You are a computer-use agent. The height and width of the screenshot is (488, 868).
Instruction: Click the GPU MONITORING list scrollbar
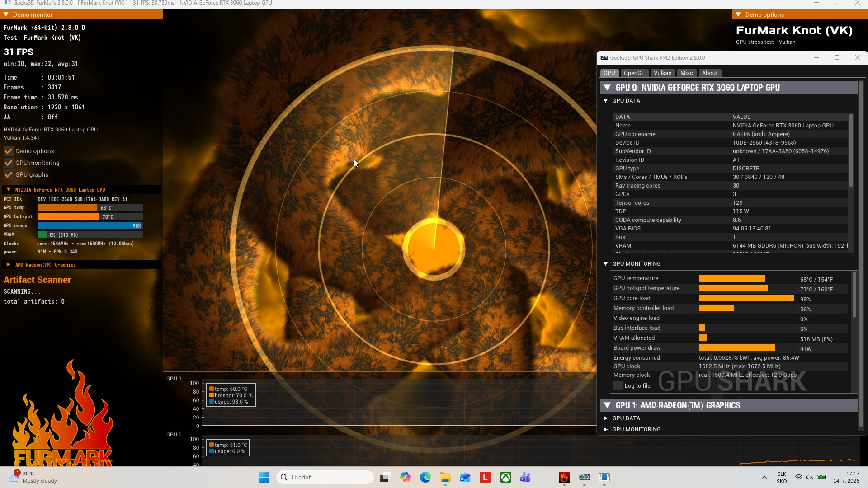tap(854, 295)
